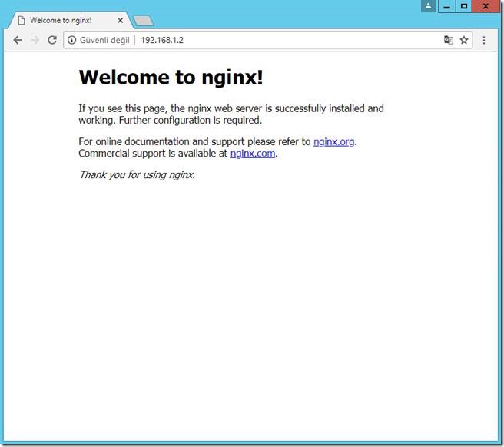
Task: Maximize the browser window
Action: tap(464, 6)
